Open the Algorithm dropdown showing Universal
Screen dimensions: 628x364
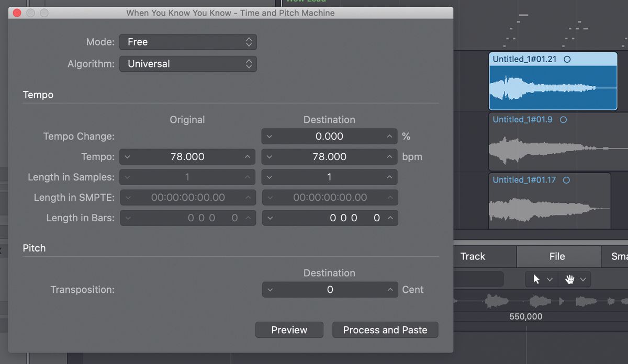(x=188, y=64)
